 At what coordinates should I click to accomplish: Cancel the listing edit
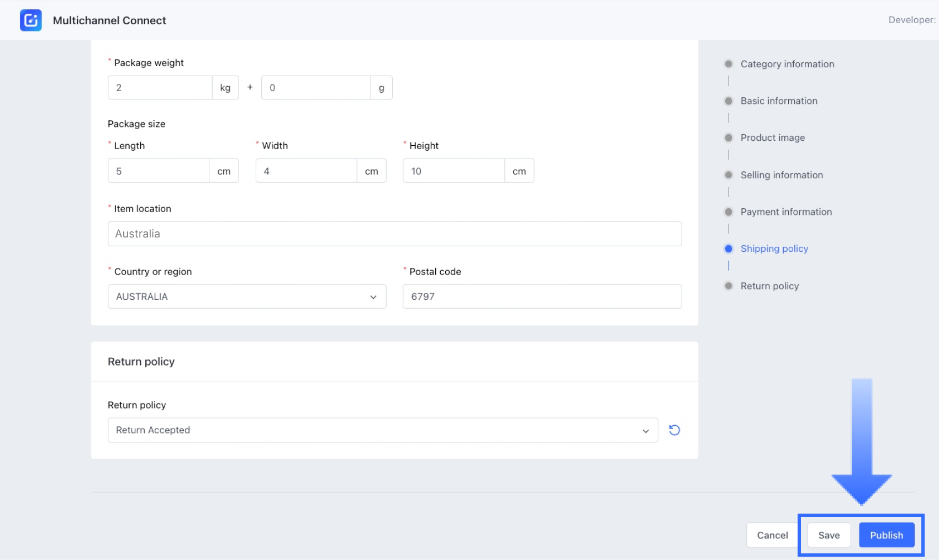coord(772,535)
